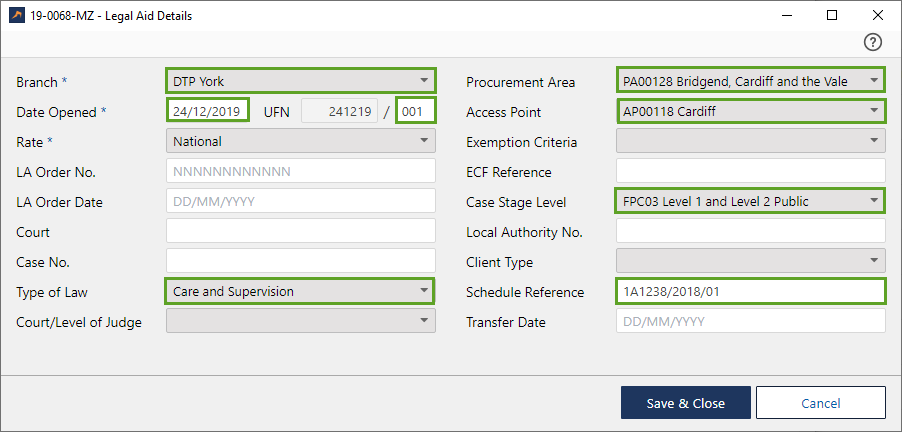Click the Date Opened field
The height and width of the screenshot is (432, 902).
point(207,111)
